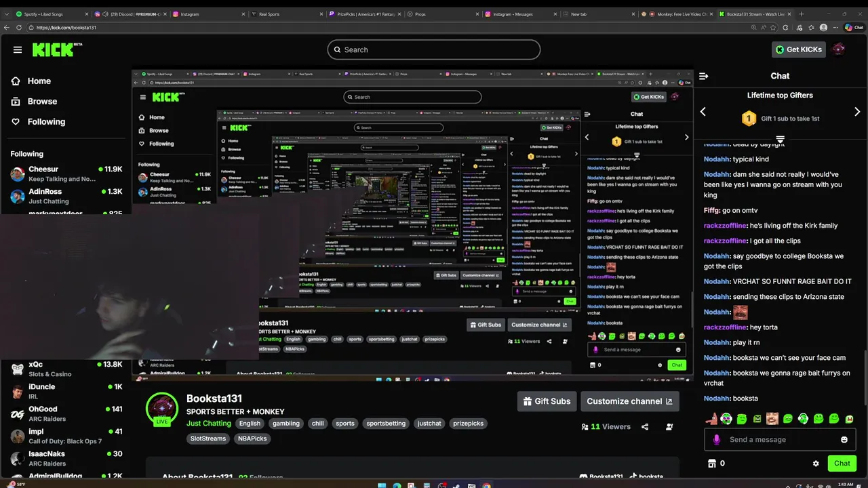The image size is (868, 488).
Task: Click the purple microphone icon in the chat box
Action: tap(716, 439)
